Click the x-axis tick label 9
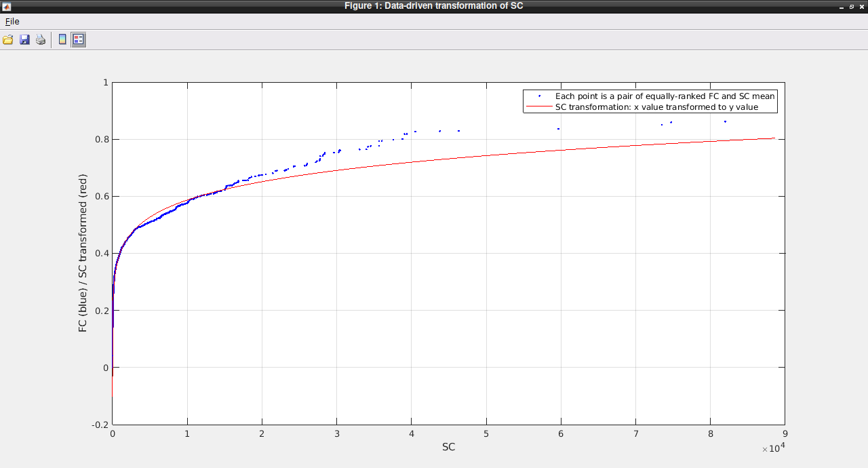 785,434
